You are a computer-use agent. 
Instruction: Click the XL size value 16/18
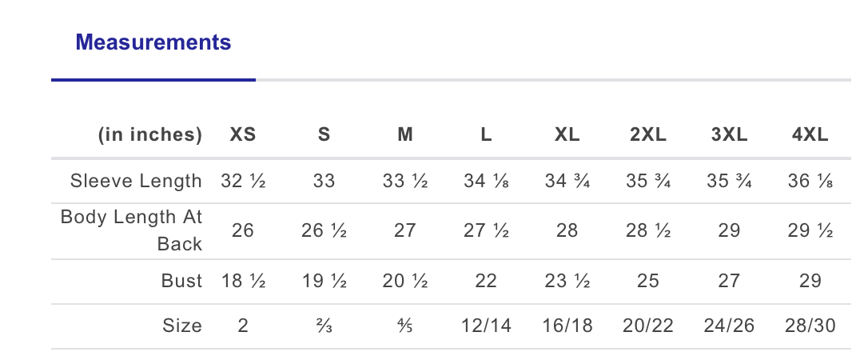[x=567, y=326]
